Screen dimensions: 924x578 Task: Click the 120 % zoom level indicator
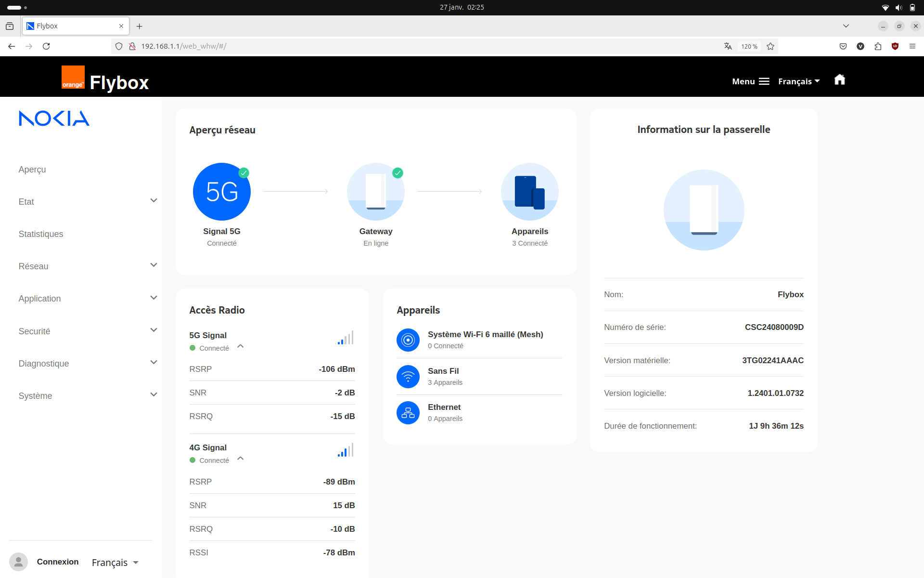[749, 46]
